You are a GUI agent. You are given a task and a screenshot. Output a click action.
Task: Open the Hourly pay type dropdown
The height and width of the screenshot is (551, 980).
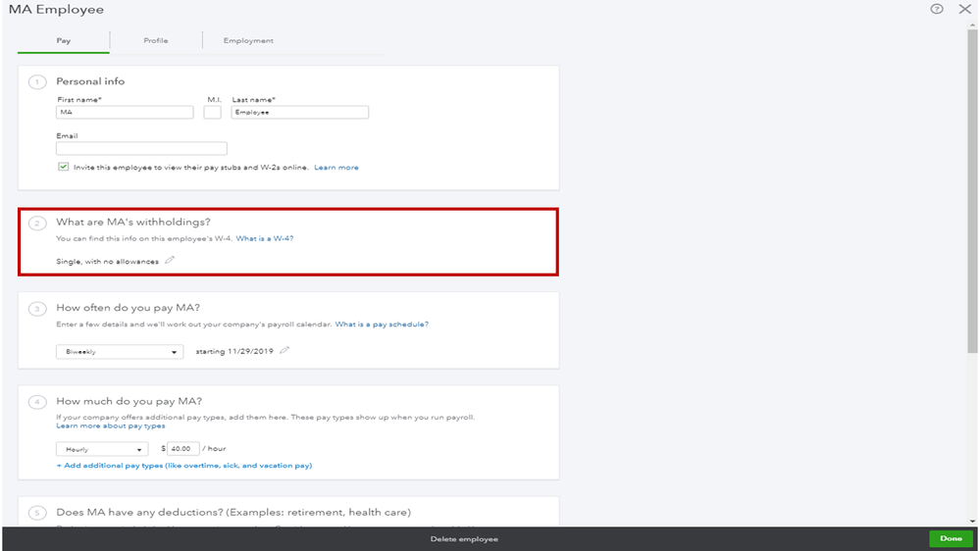coord(102,449)
